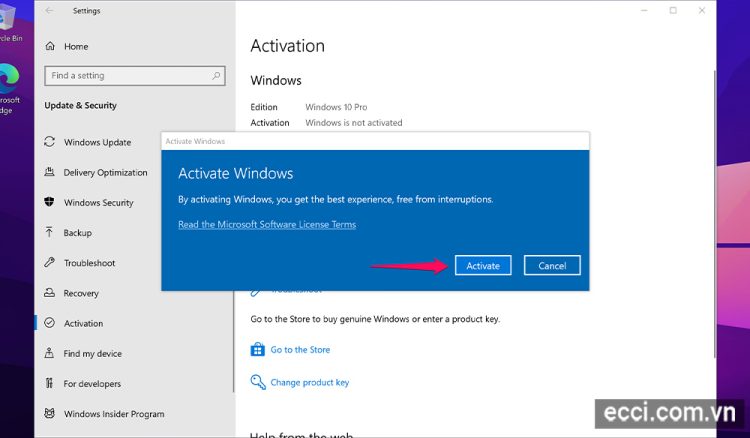Viewport: 750px width, 438px height.
Task: Cancel the Activate Windows dialog
Action: (552, 265)
